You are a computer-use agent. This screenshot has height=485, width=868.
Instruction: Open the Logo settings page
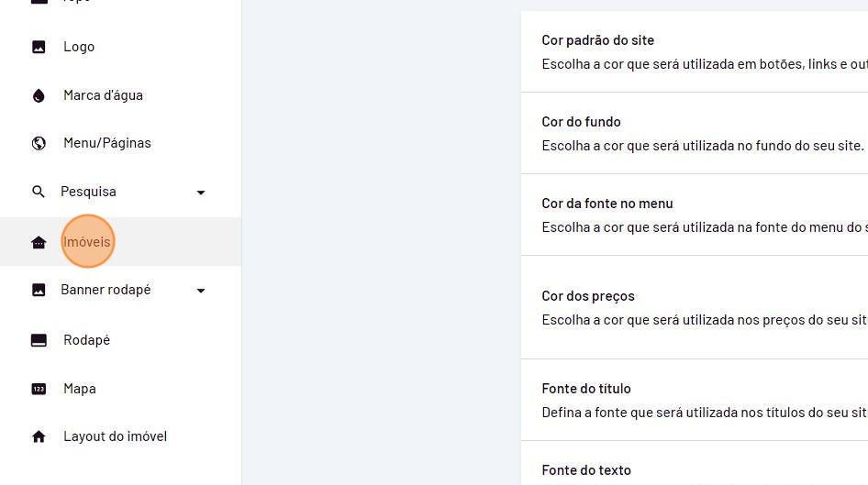(x=79, y=47)
